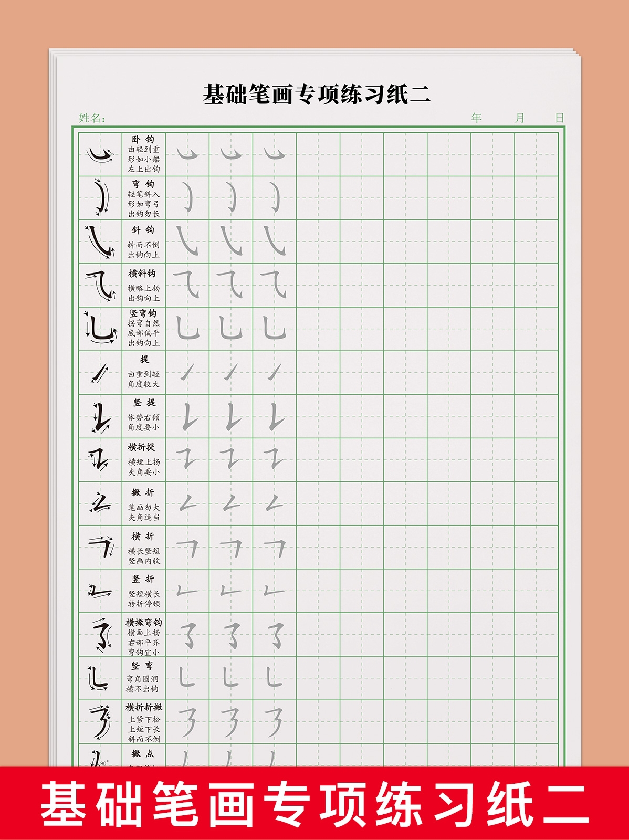Click the red banner caption 基础笔画专项练习纸二
This screenshot has height=840, width=629.
pyautogui.click(x=315, y=804)
